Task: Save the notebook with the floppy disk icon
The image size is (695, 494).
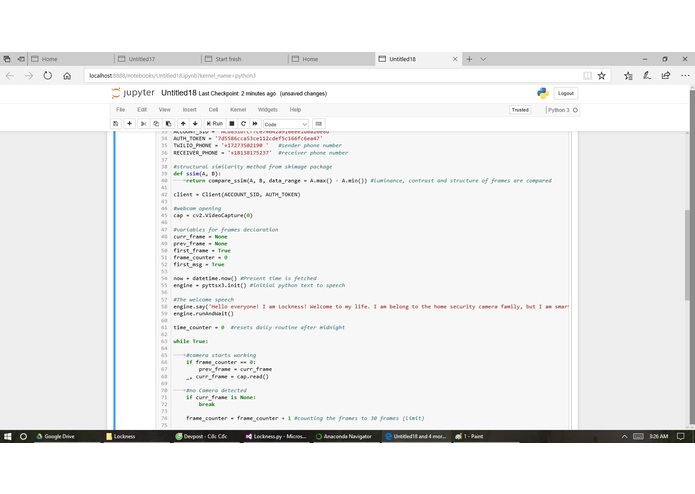Action: [x=116, y=124]
